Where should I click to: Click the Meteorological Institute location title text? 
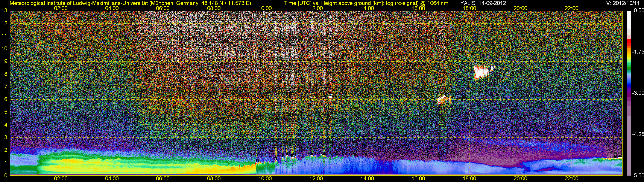click(131, 3)
